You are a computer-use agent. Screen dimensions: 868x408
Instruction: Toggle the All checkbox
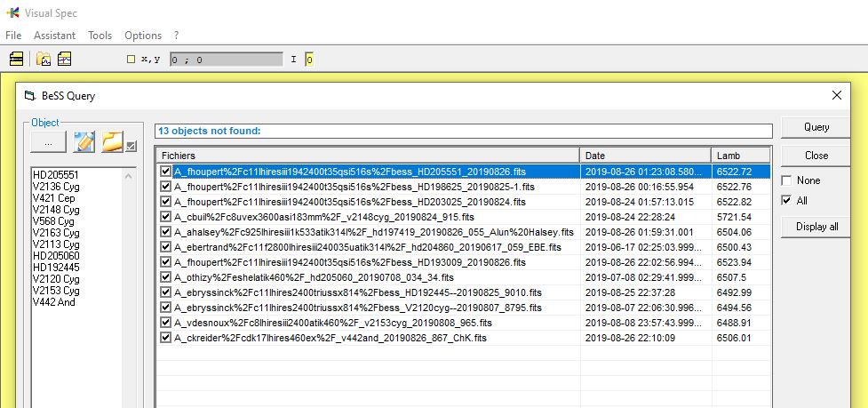pos(785,201)
